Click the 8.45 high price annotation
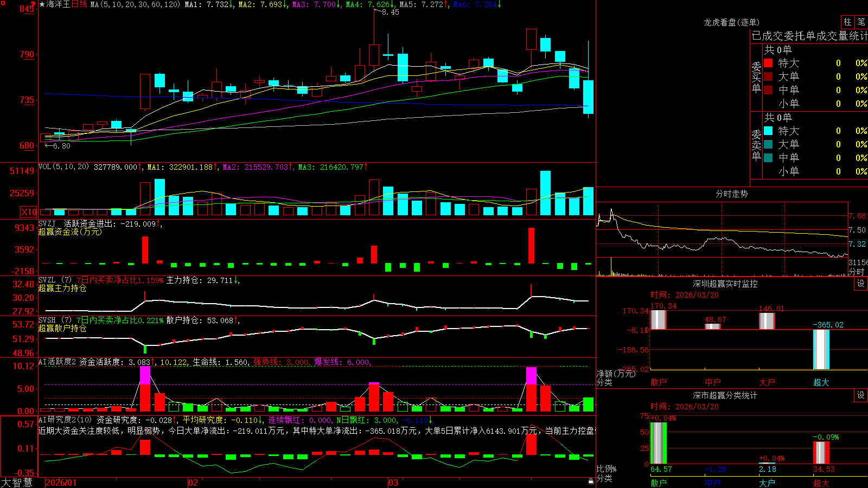 point(390,12)
